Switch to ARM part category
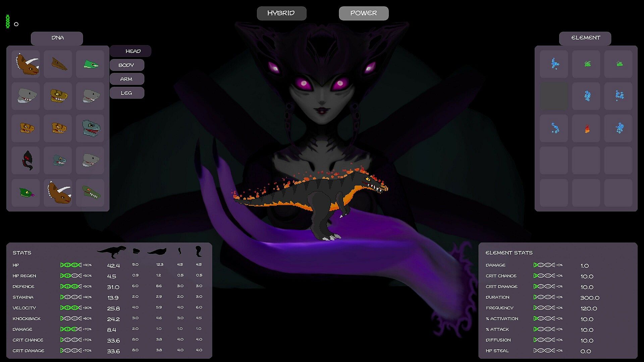 click(x=126, y=79)
